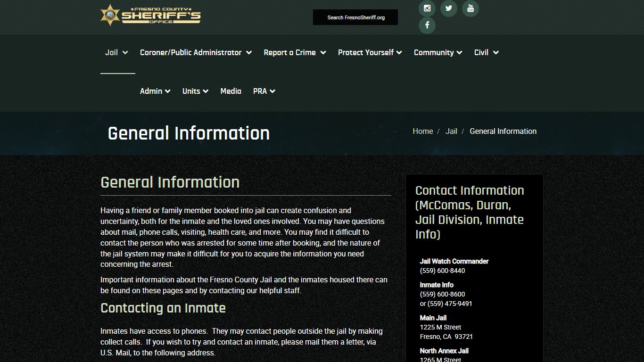Open the PRA menu item
Image resolution: width=644 pixels, height=362 pixels.
[x=260, y=91]
